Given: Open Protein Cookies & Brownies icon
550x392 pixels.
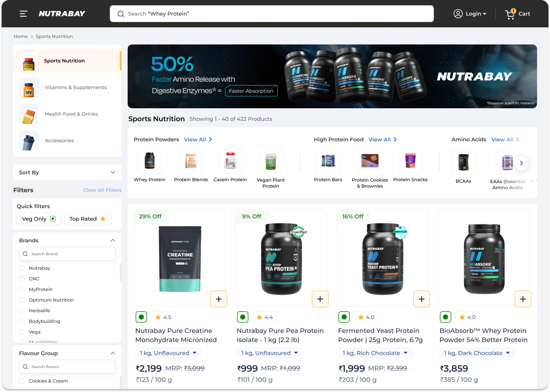Looking at the screenshot, I should [370, 161].
